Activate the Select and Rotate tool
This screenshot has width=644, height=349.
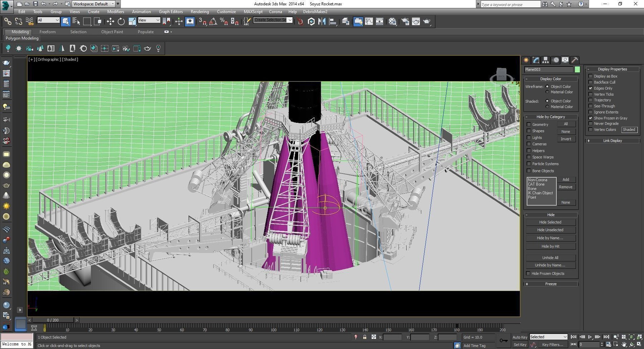click(x=121, y=21)
